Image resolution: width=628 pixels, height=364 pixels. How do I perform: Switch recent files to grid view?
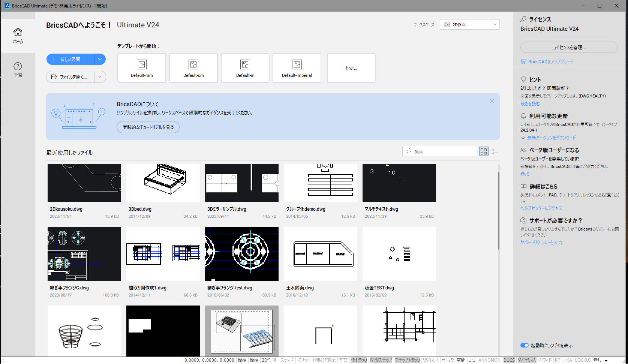tap(484, 151)
